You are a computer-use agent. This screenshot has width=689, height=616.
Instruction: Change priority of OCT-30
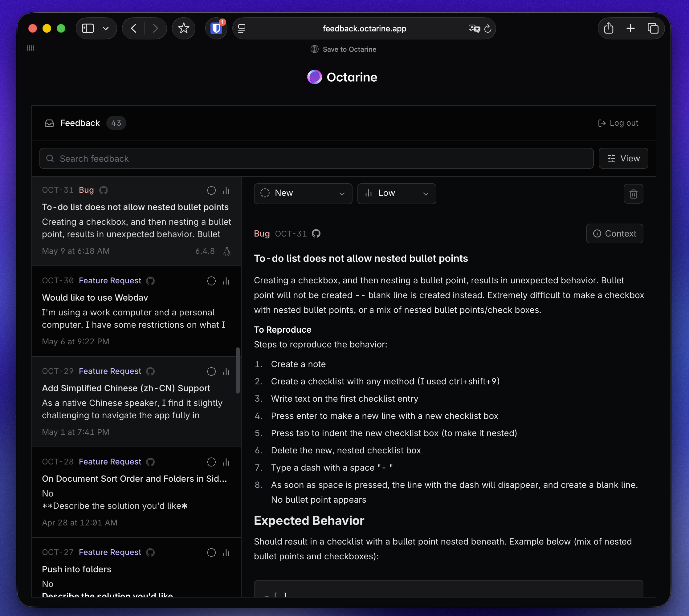tap(226, 281)
